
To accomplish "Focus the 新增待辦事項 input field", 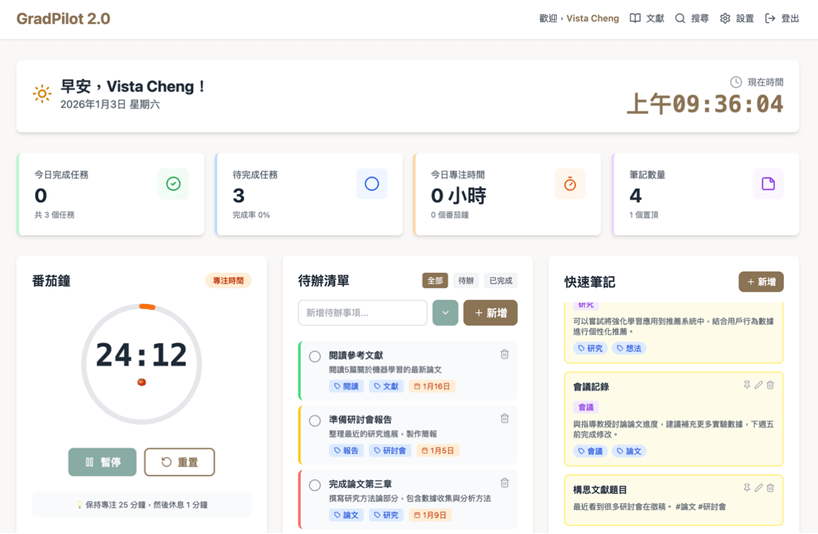I will tap(363, 313).
